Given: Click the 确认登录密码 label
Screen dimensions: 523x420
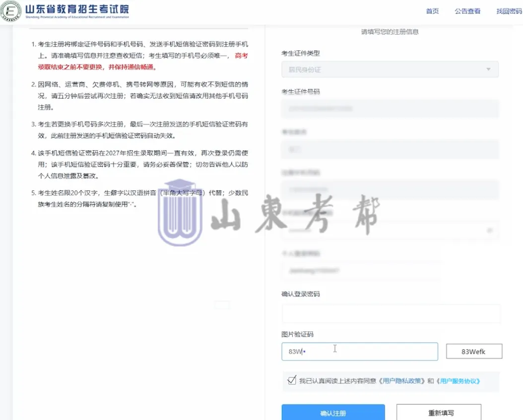Looking at the screenshot, I should coord(301,294).
